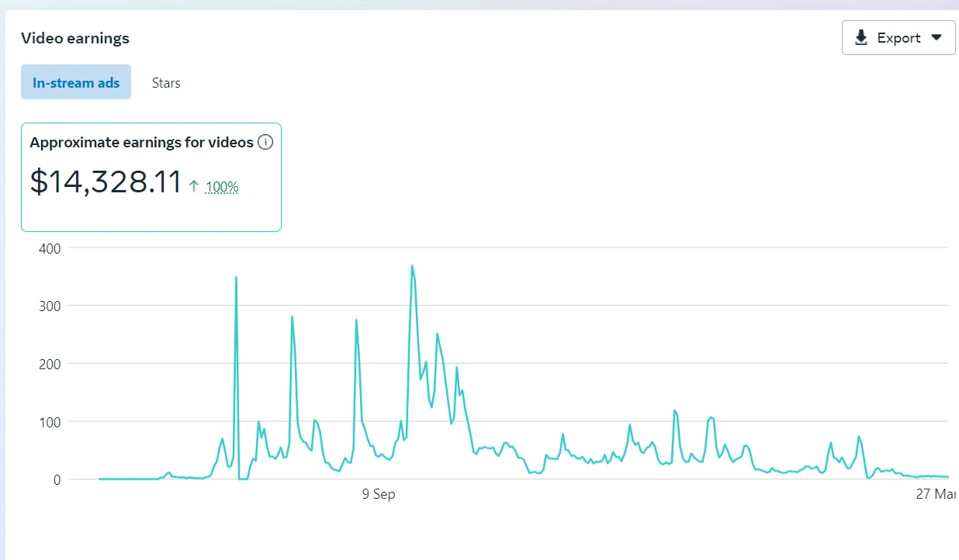Click the green upward trend arrow icon
The width and height of the screenshot is (959, 560).
point(194,186)
